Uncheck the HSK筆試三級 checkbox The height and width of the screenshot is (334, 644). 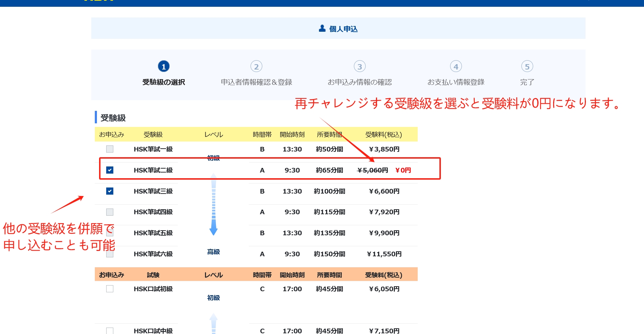(110, 191)
